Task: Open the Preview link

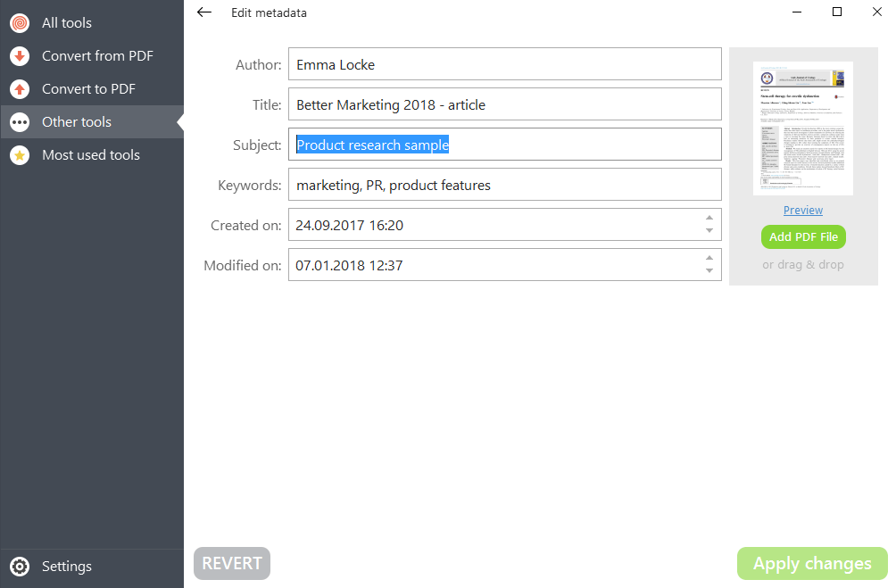Action: [803, 211]
